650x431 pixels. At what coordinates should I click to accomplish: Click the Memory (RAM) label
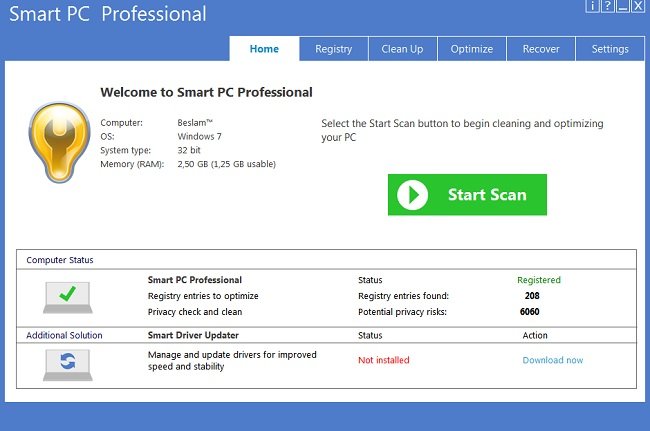[x=132, y=164]
